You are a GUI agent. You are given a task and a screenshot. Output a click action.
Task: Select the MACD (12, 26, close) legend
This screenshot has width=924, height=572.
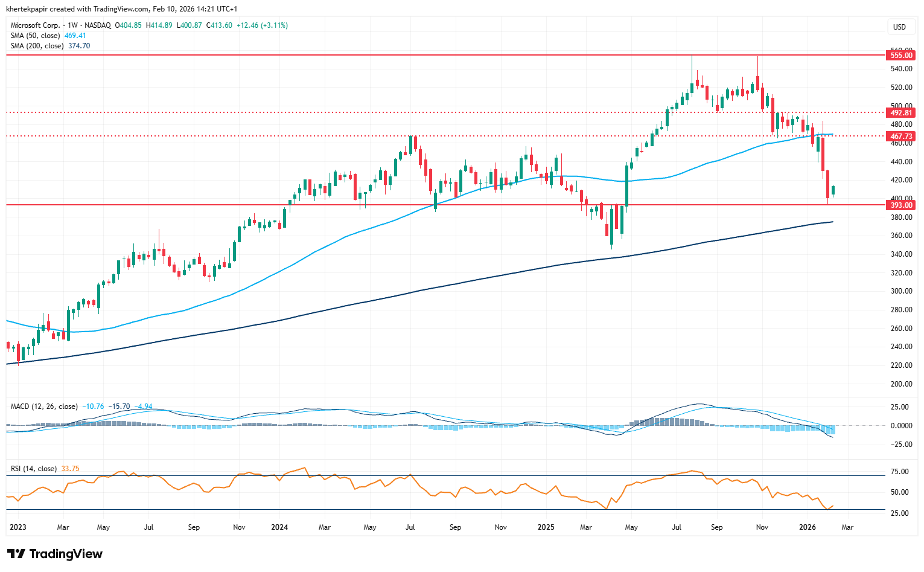(44, 407)
